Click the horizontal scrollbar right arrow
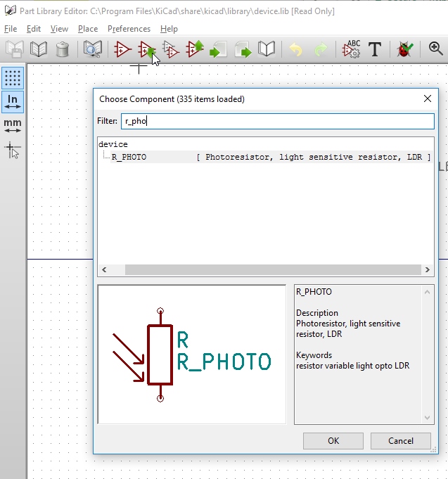448x479 pixels. 427,269
